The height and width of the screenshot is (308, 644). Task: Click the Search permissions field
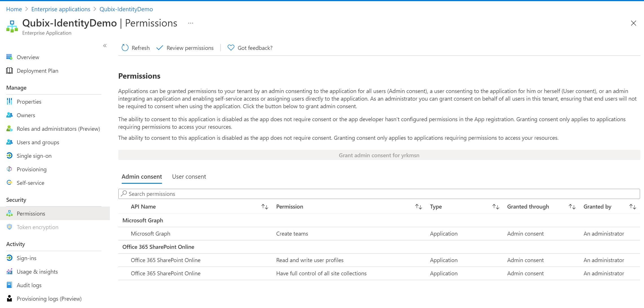[x=379, y=194]
